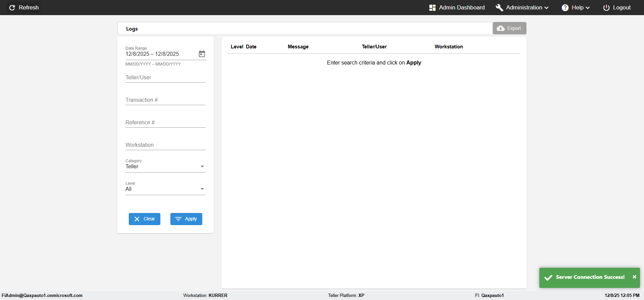Click the Export button
Screen dimensions: 644x300
coord(509,28)
